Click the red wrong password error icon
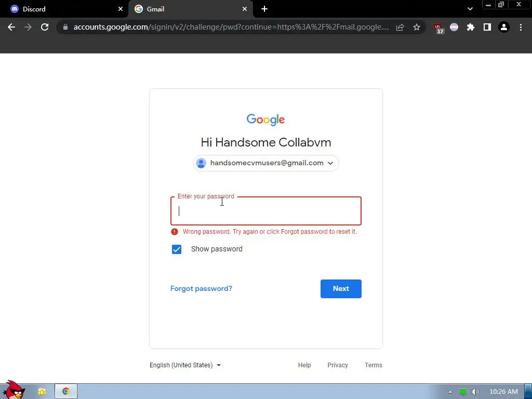This screenshot has height=399, width=532. coord(175,232)
